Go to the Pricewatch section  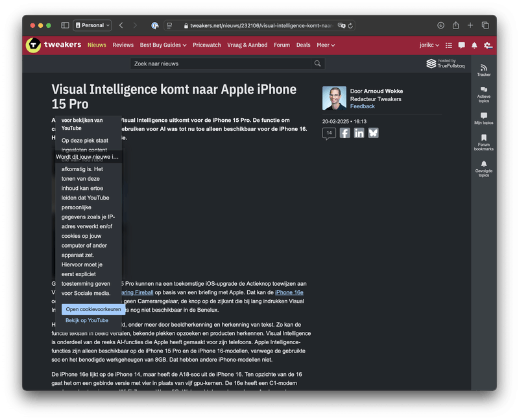pyautogui.click(x=207, y=45)
